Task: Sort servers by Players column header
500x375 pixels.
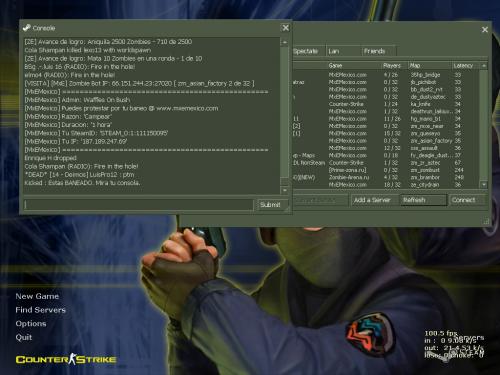Action: point(395,66)
